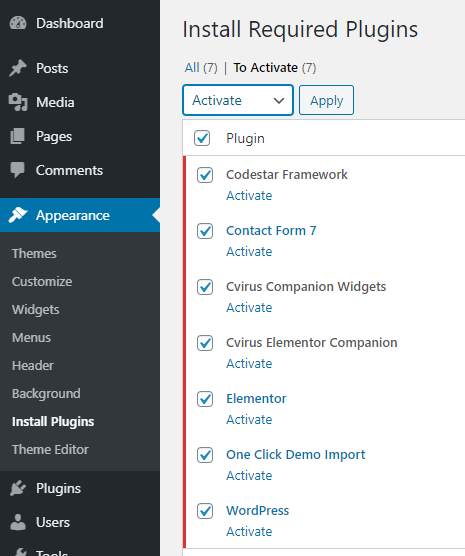Image resolution: width=465 pixels, height=556 pixels.
Task: Uncheck the One Click Demo Import checkbox
Action: 205,455
